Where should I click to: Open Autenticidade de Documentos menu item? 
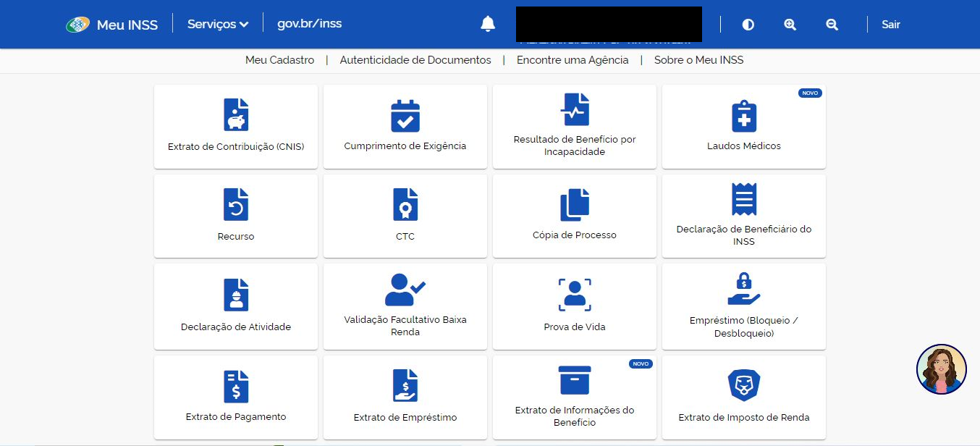pos(415,60)
